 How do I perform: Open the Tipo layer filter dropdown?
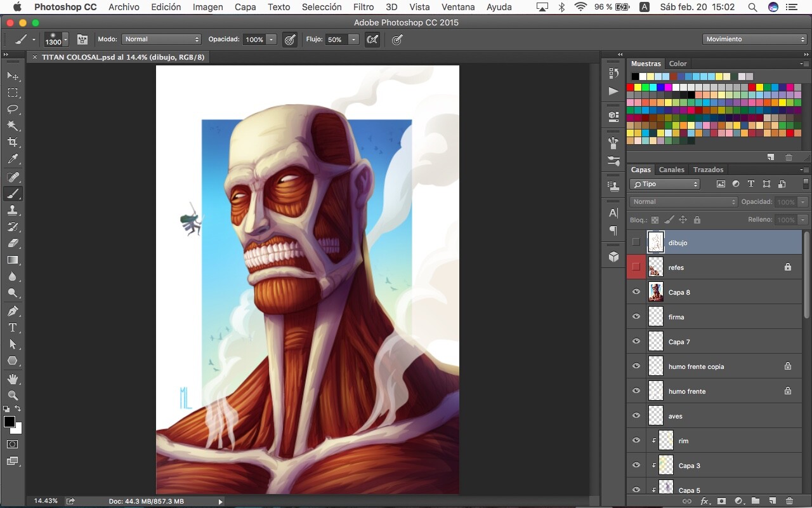pos(665,184)
